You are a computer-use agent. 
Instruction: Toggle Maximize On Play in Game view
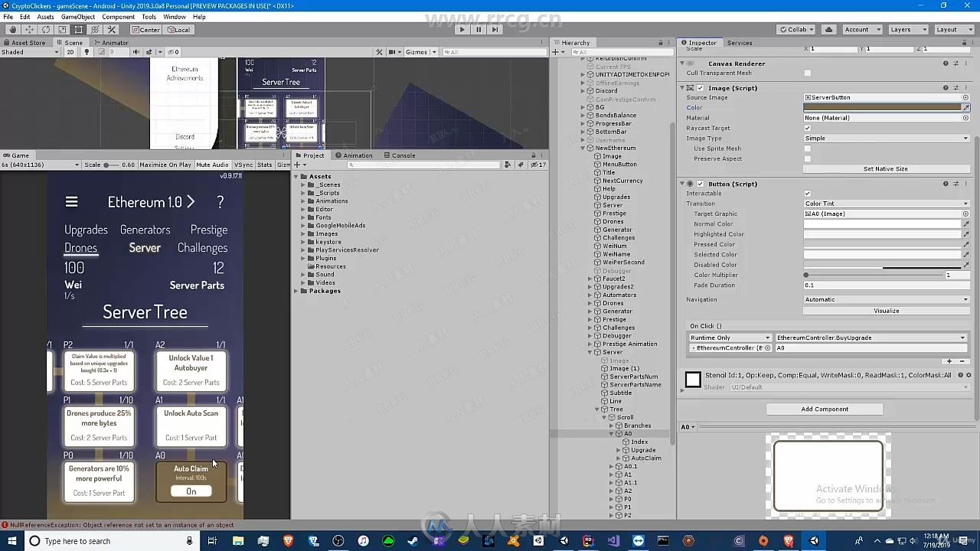pos(165,165)
